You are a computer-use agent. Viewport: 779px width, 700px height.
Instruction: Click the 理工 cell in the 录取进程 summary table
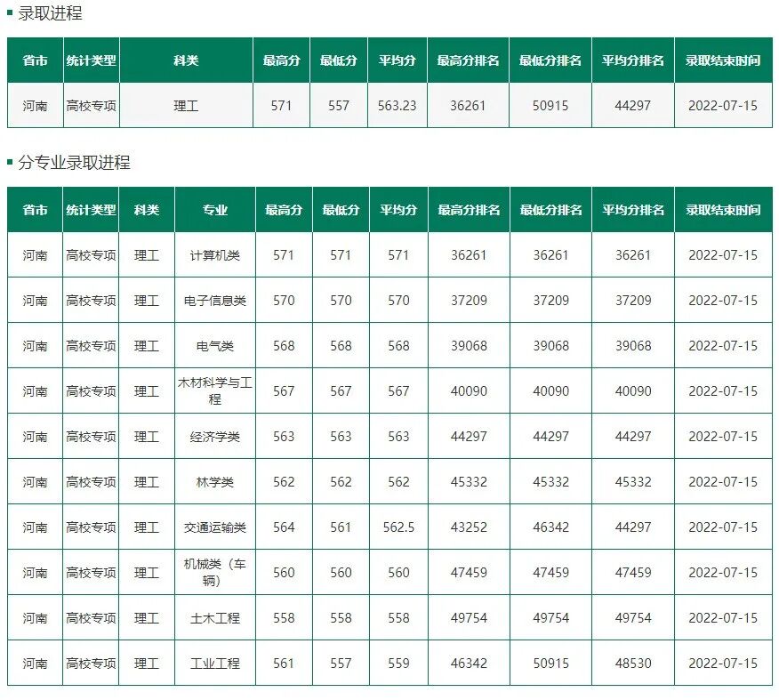pyautogui.click(x=186, y=105)
